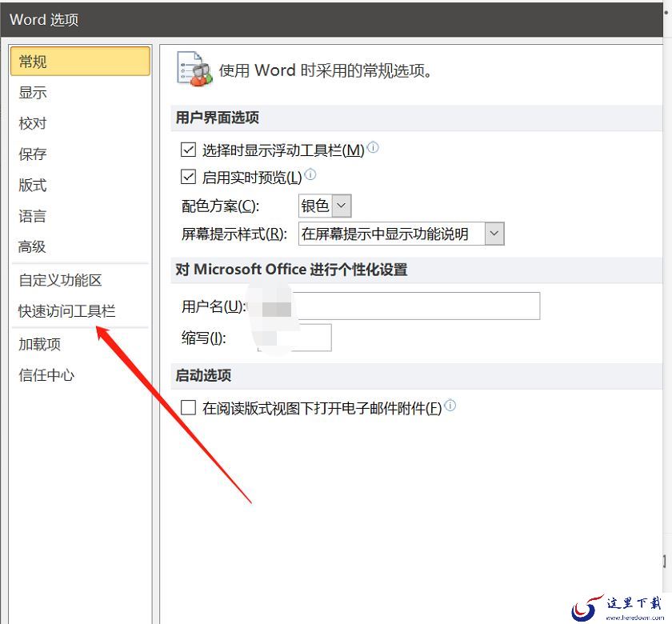Toggle 选择时显示浮动工具栏 checkbox
The image size is (672, 624).
pyautogui.click(x=188, y=150)
